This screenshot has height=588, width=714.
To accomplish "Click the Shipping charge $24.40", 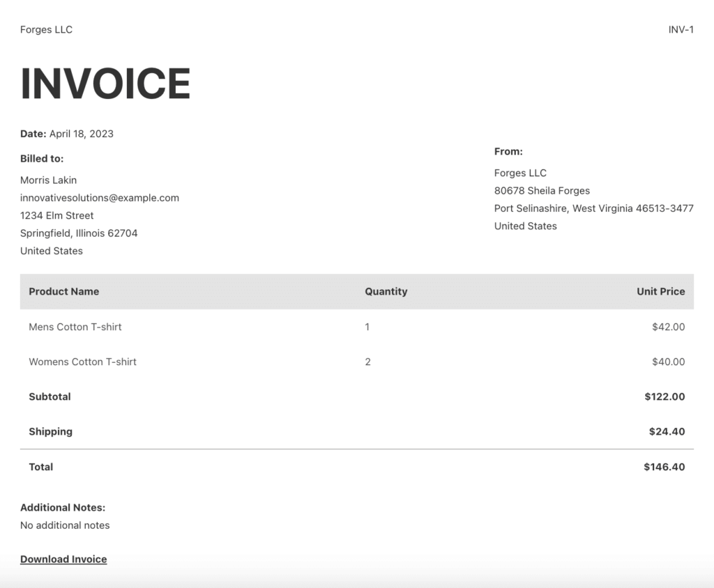I will click(x=668, y=431).
